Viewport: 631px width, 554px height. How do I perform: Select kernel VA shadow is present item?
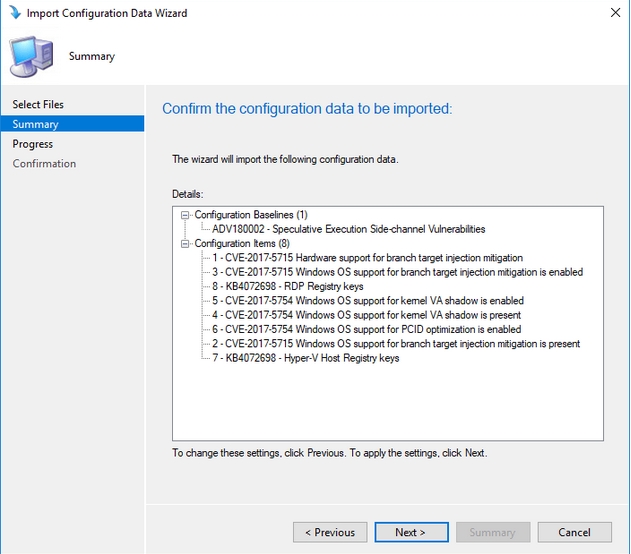point(366,315)
